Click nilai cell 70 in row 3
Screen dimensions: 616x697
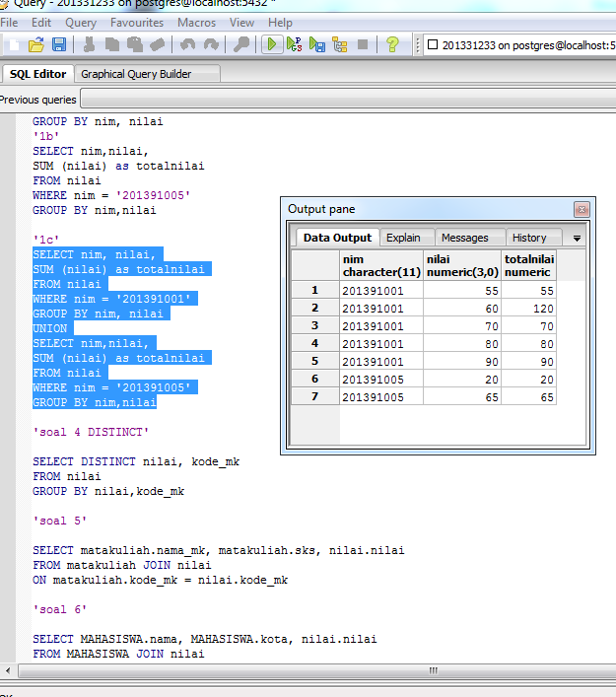(462, 326)
